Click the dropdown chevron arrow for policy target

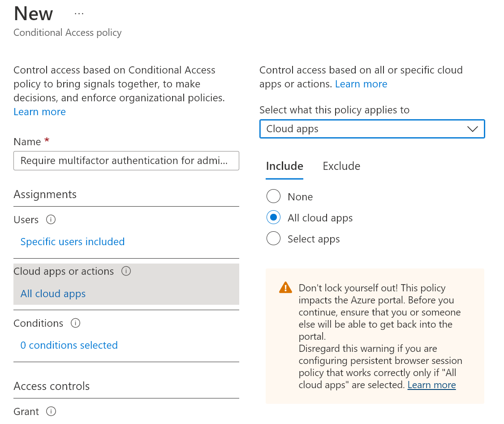(x=472, y=129)
